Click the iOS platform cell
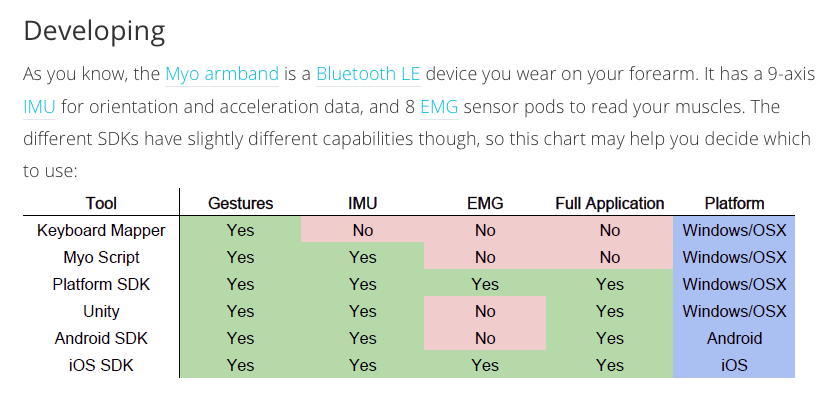Screen dimensions: 831x401 734,365
